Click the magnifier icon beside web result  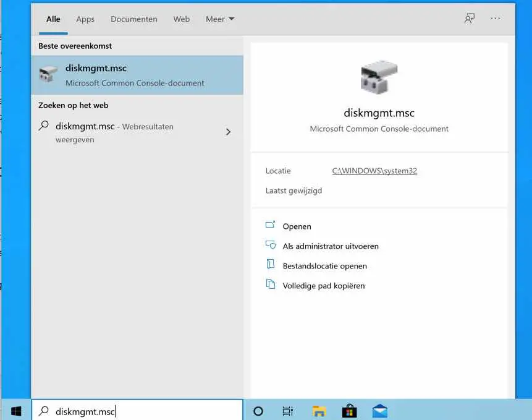coord(44,126)
